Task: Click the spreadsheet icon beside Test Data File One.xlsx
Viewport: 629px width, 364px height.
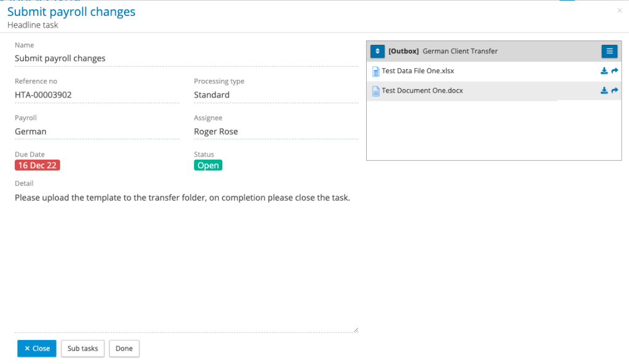Action: pyautogui.click(x=375, y=71)
